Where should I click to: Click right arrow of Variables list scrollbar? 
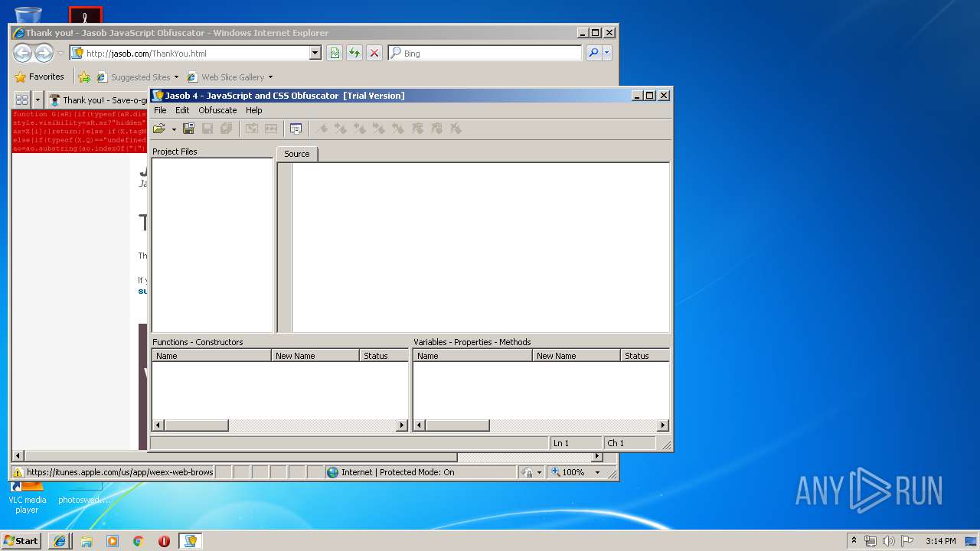tap(663, 425)
